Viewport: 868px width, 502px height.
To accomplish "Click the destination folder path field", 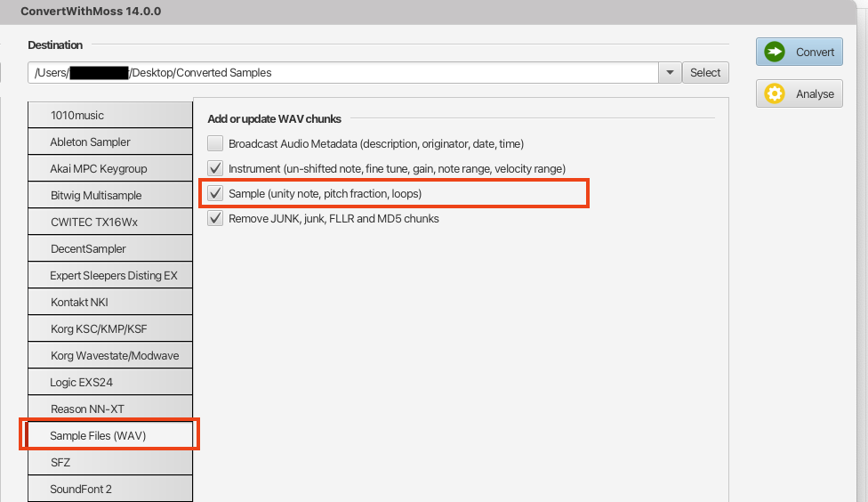I will [x=343, y=73].
